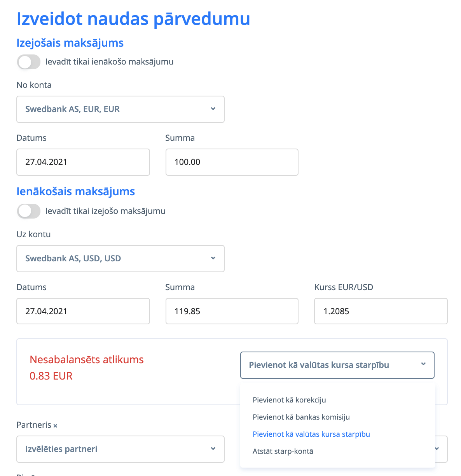
Task: Expand the 'Izvēlēties partneri' dropdown
Action: pyautogui.click(x=120, y=449)
